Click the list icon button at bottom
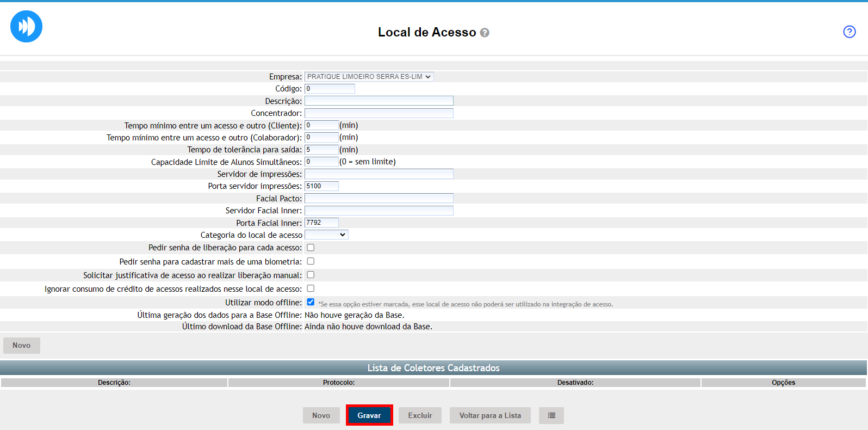Image resolution: width=868 pixels, height=430 pixels. point(551,415)
